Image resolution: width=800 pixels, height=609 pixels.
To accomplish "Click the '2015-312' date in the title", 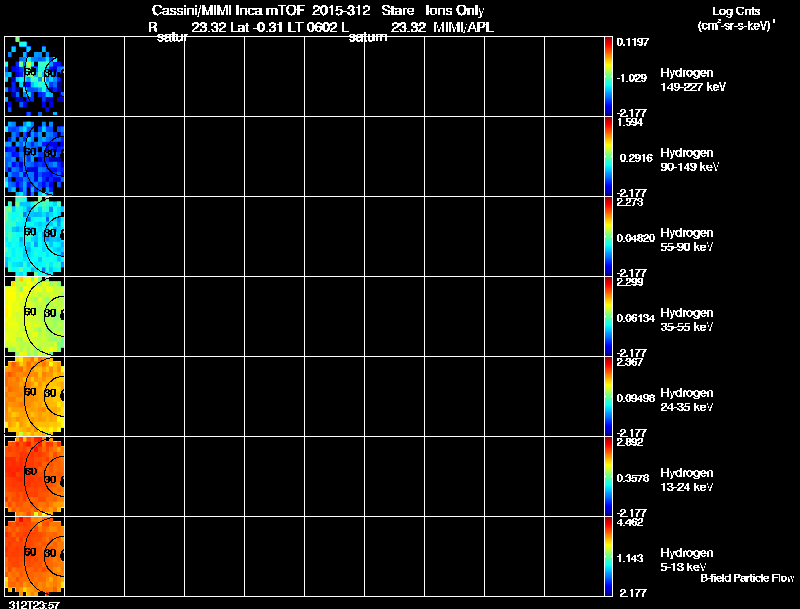I will (341, 11).
